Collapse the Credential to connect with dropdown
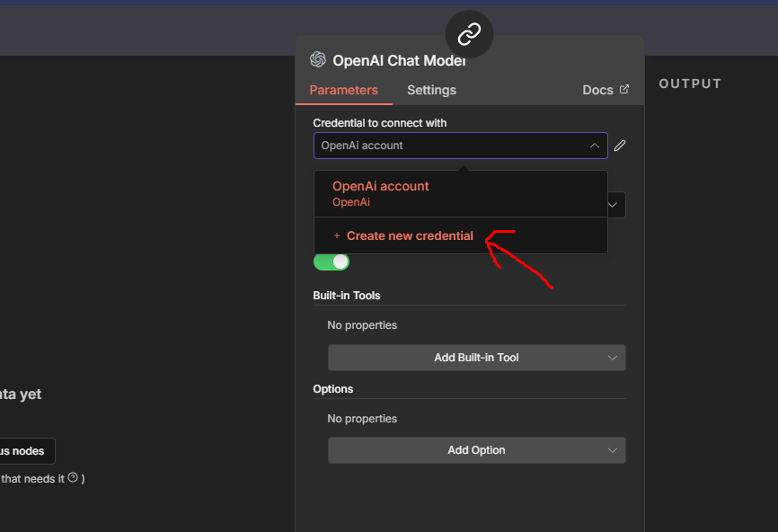Viewport: 778px width, 532px height. (594, 145)
